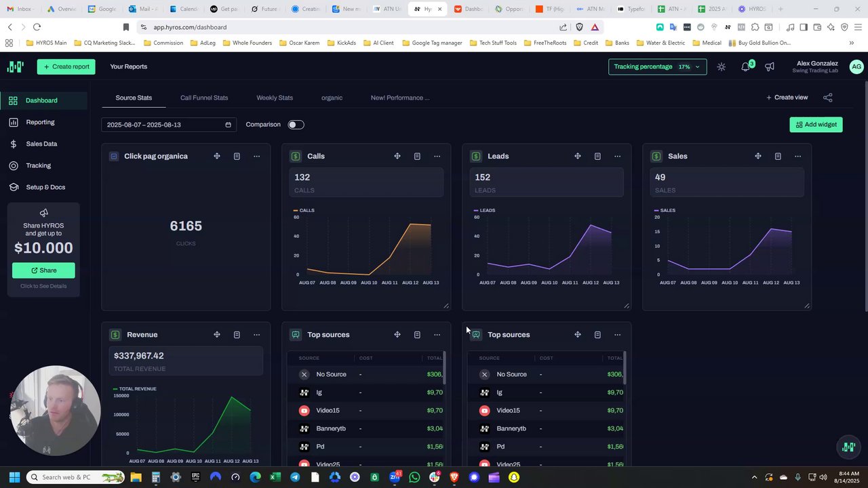Click the browser bookmark icon

click(125, 27)
